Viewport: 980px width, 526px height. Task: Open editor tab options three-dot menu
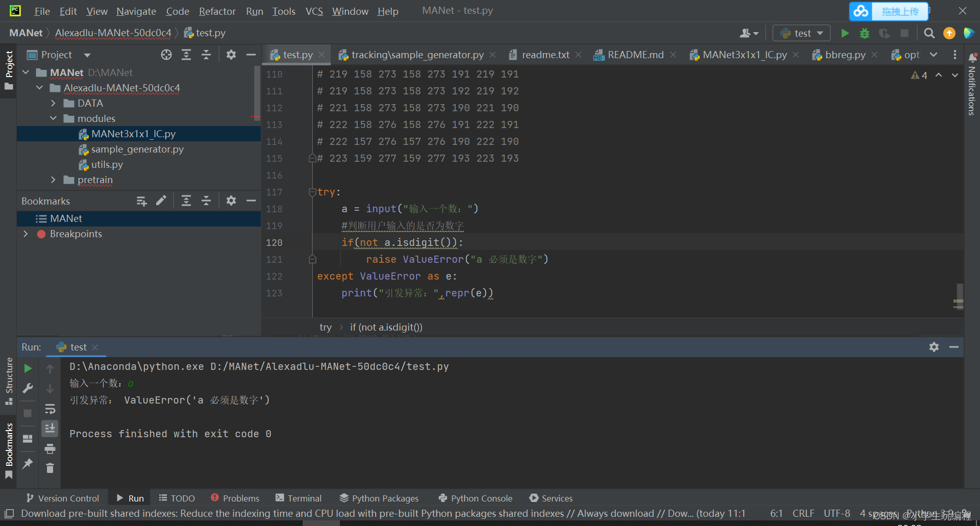click(x=955, y=55)
